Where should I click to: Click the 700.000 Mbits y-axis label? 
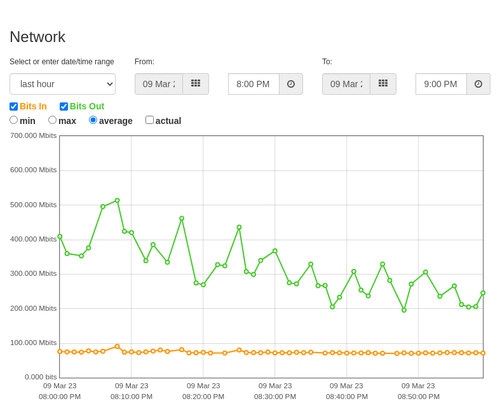33,135
